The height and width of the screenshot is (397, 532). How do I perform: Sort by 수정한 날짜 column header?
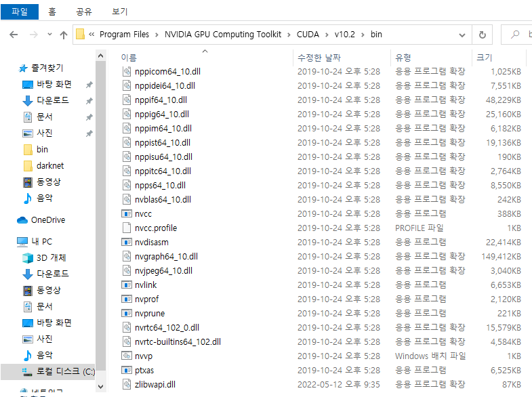tap(319, 58)
